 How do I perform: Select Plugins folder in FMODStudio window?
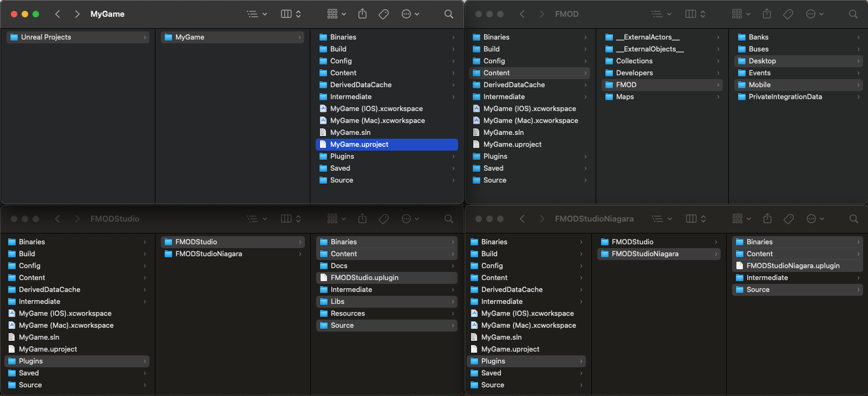tap(77, 361)
